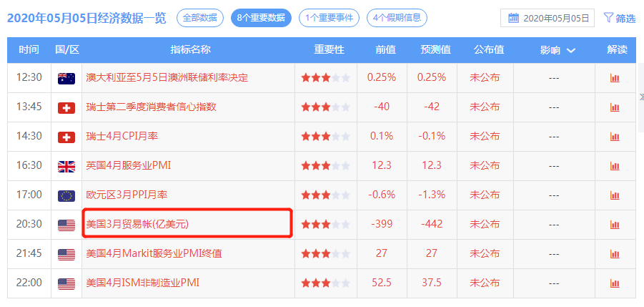Screen dimensions: 644x307
Task: Click the 重要性 column header
Action: [329, 50]
